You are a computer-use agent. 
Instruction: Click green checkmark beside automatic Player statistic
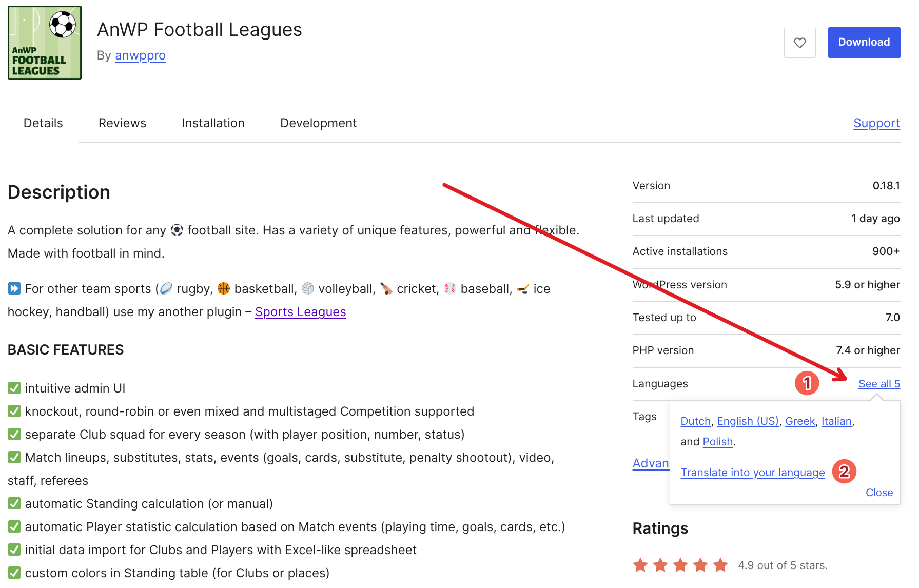[x=14, y=526]
